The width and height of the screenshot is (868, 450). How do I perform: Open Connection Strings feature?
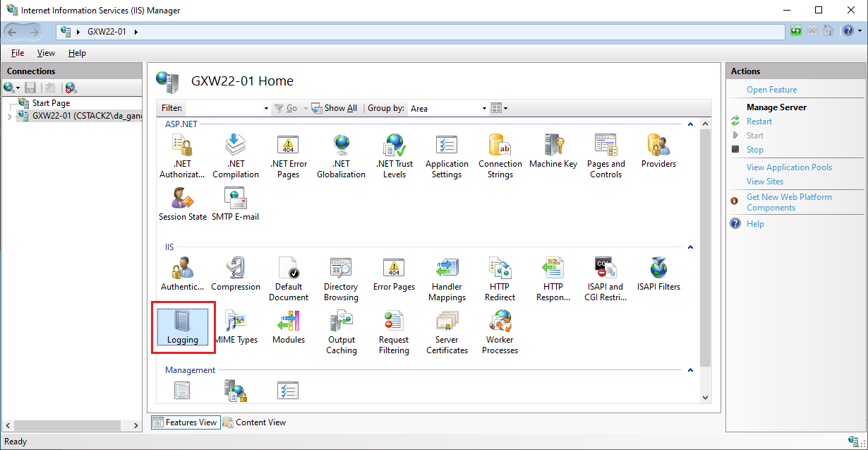[x=500, y=156]
